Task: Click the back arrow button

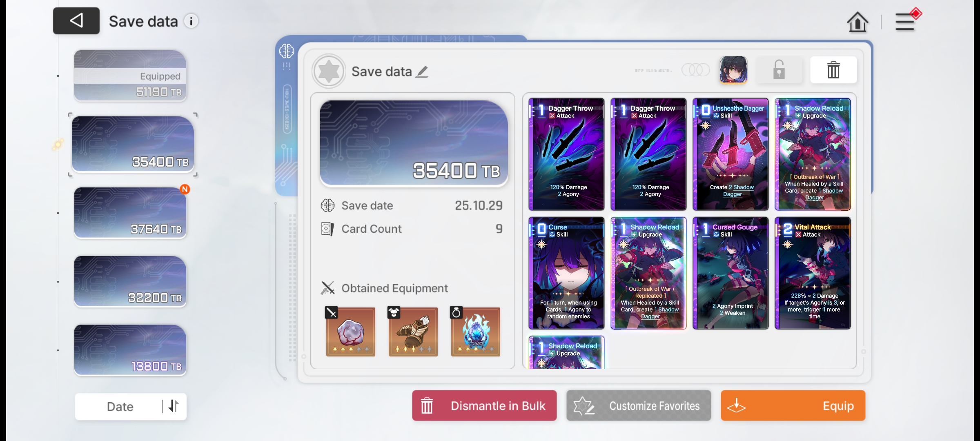Action: 76,21
